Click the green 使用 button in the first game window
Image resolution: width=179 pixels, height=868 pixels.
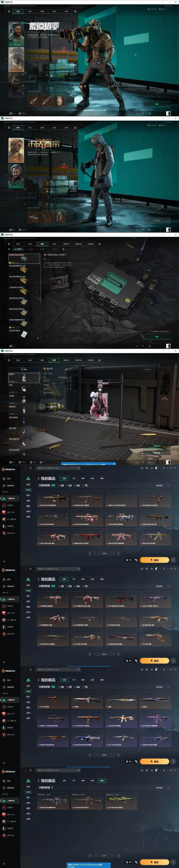click(156, 104)
